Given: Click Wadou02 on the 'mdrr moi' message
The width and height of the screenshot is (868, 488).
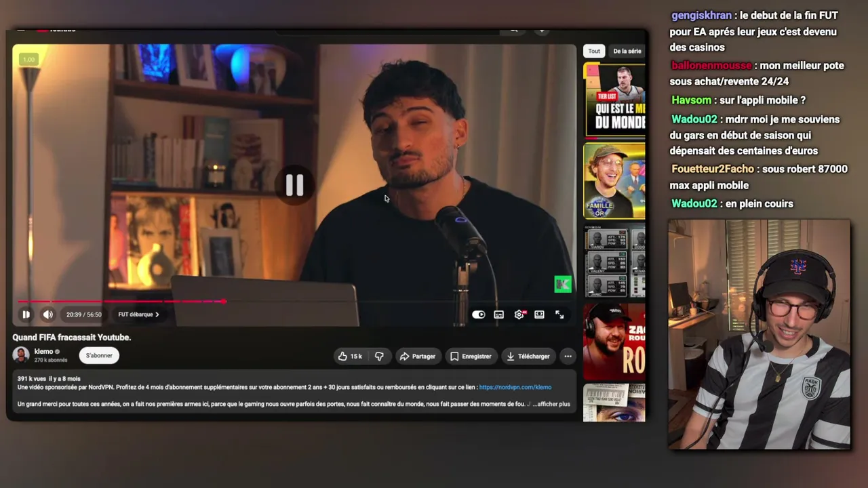Looking at the screenshot, I should pos(694,119).
